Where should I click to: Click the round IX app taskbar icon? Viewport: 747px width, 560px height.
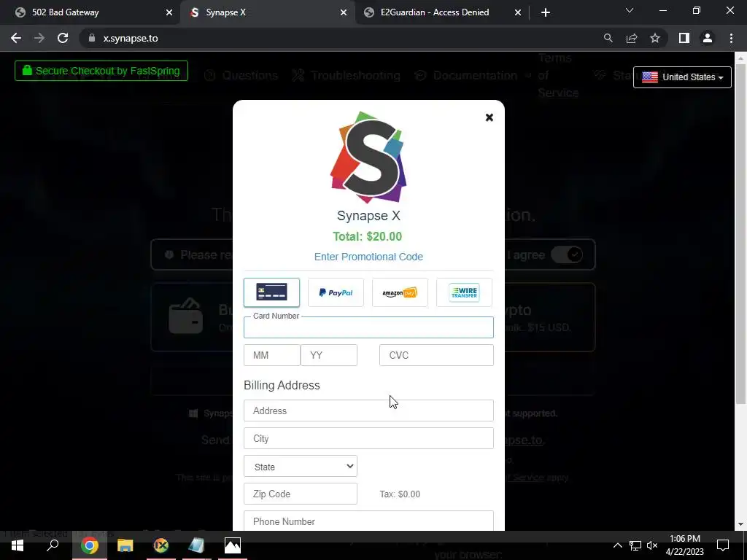click(161, 545)
